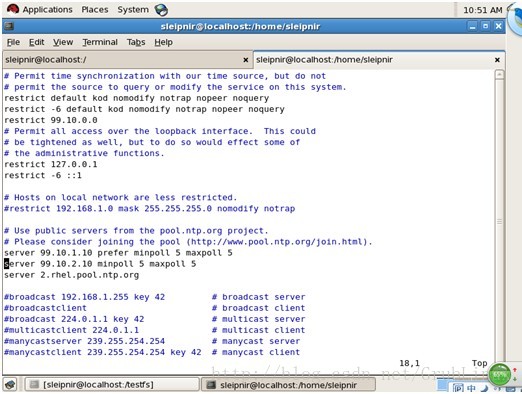Click '#multicastclient 224.0.1.1' text

coord(71,330)
